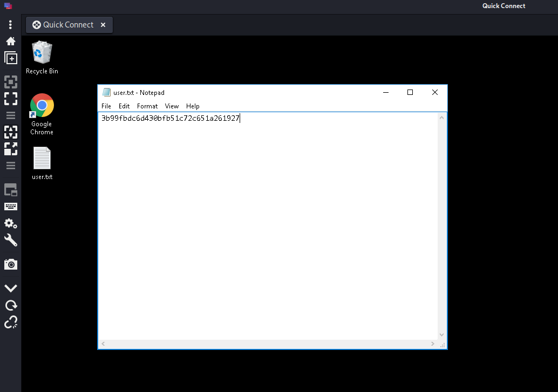Open the Notepad File menu

106,106
